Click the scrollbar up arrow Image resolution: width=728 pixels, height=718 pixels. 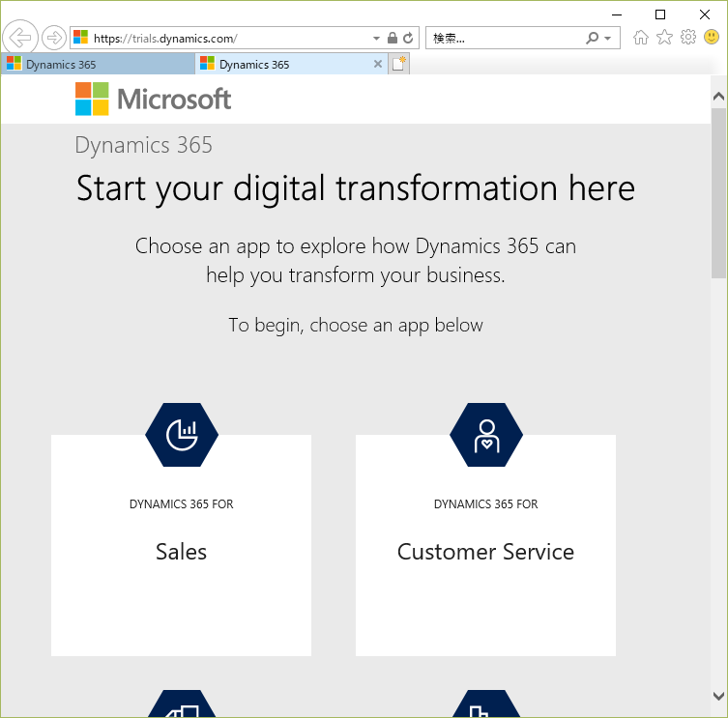coord(718,96)
